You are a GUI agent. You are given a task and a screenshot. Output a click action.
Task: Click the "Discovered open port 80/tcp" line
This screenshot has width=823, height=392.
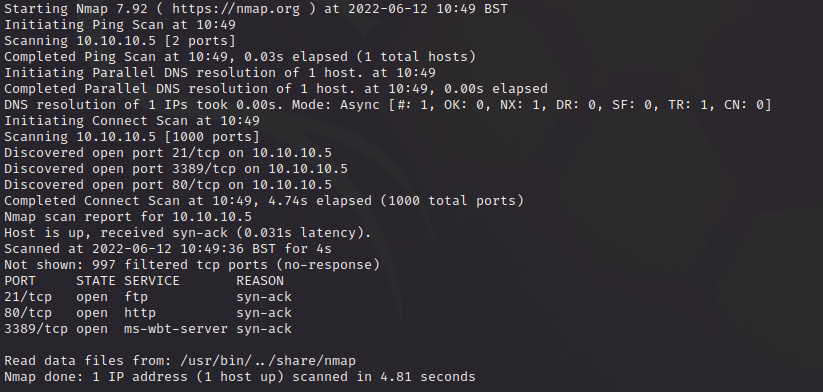click(x=168, y=185)
